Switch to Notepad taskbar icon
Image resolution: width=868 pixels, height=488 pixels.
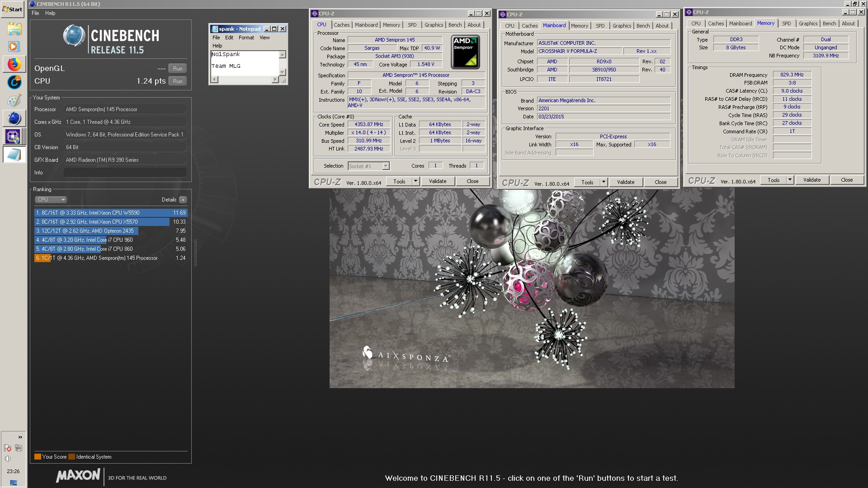click(14, 155)
